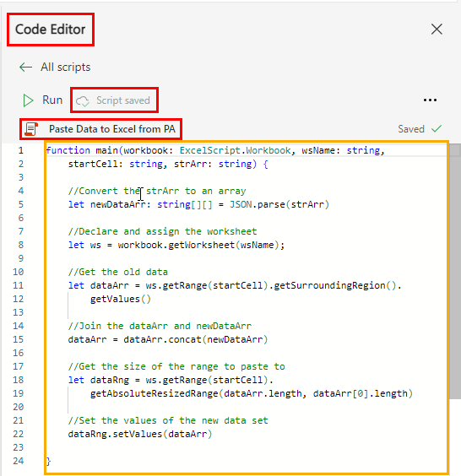The image size is (461, 476).
Task: Click the getAbsoluteResizedRange line
Action: click(x=252, y=393)
